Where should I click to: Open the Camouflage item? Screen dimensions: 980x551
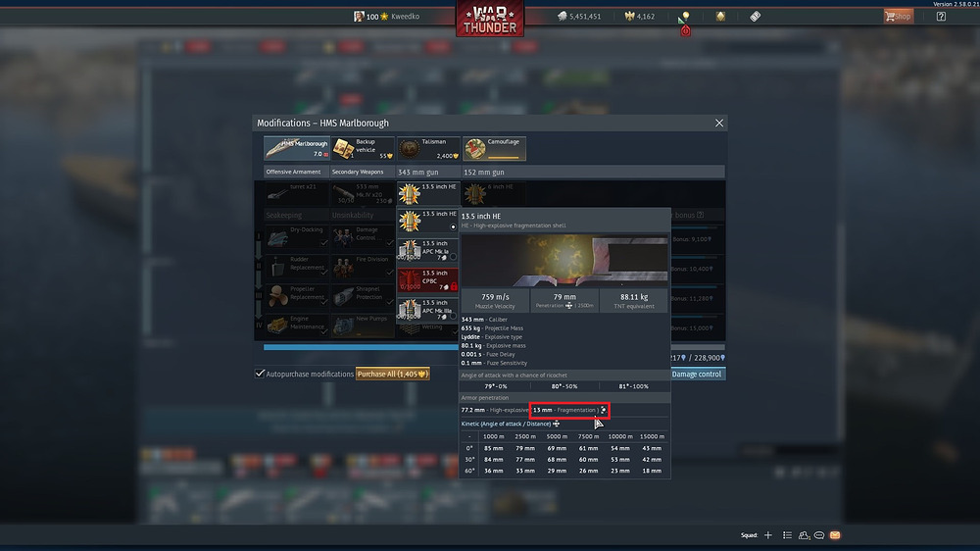pos(494,149)
